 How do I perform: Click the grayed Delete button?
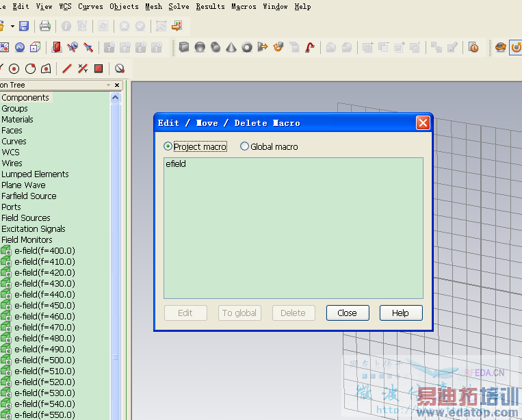293,313
